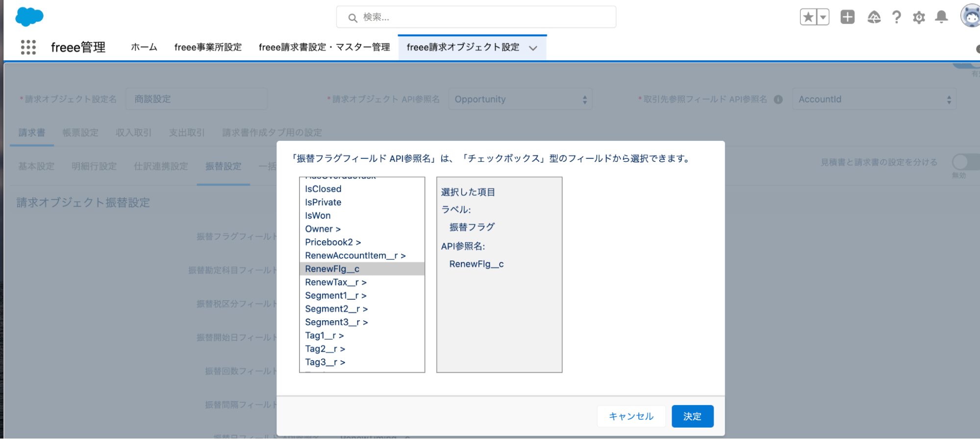
Task: Open the Opportunity object dropdown
Action: [x=520, y=99]
